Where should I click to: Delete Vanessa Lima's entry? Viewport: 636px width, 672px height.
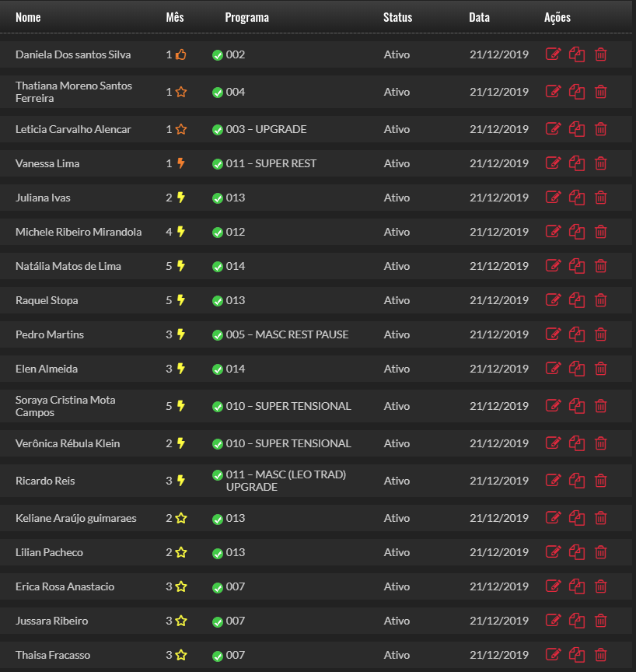(601, 163)
